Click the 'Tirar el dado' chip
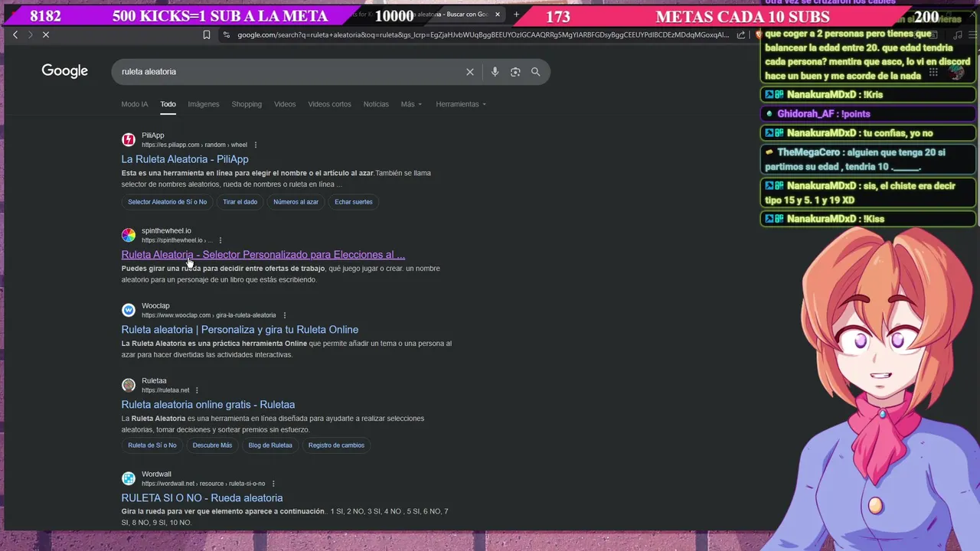 (x=240, y=202)
